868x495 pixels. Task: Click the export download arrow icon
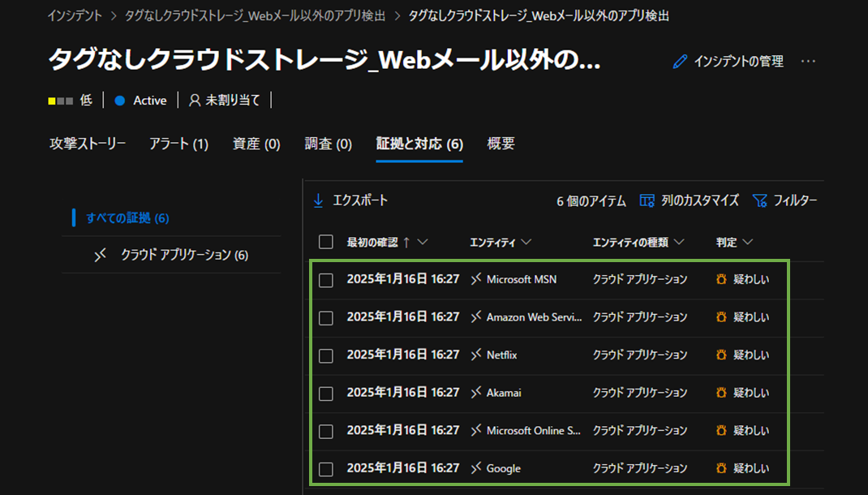click(x=318, y=200)
